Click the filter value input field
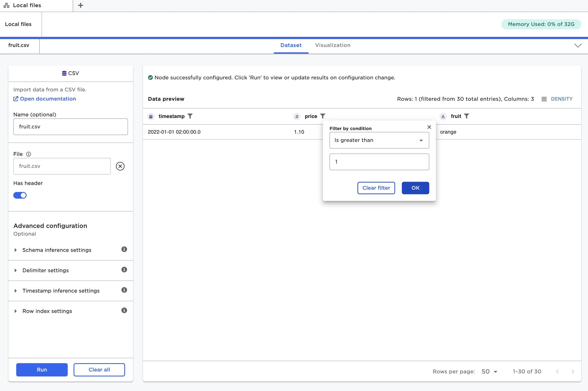This screenshot has height=391, width=588. (379, 162)
